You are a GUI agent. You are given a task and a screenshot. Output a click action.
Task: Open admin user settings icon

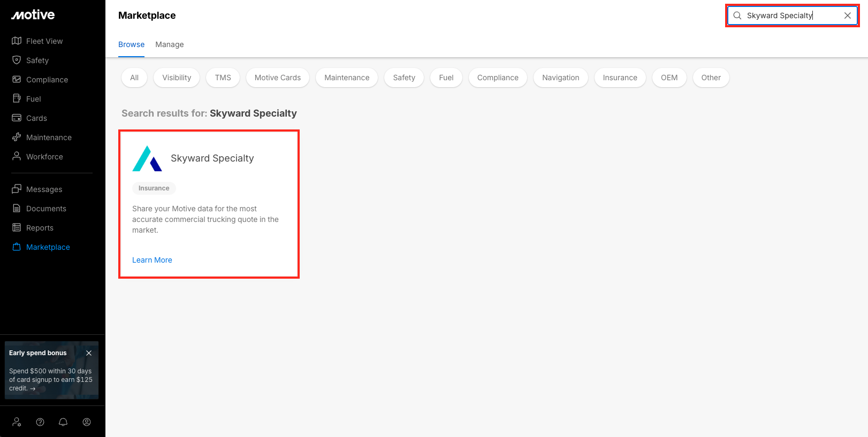[x=17, y=422]
